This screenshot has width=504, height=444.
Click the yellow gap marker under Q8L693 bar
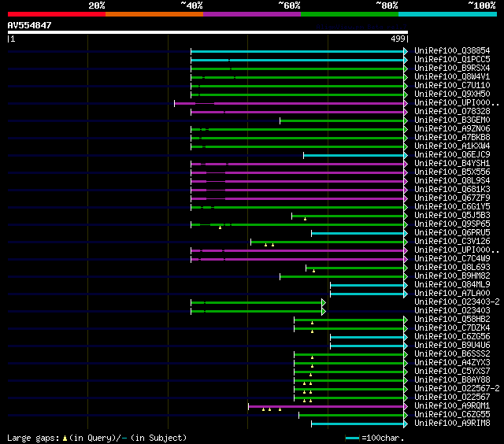[313, 271]
